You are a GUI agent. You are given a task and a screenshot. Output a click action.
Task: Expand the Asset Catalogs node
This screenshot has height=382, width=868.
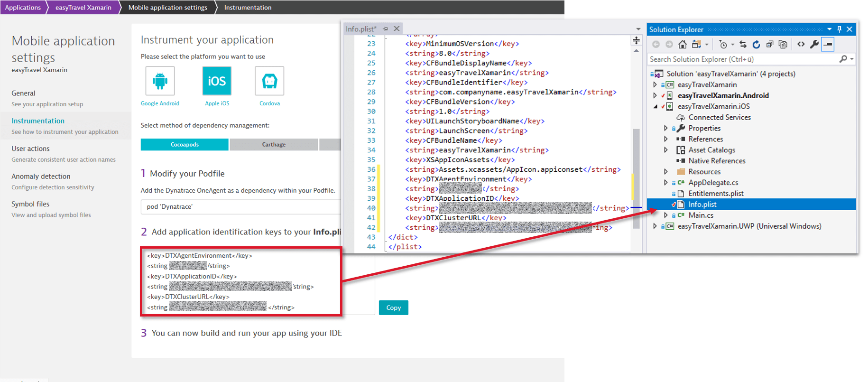click(666, 150)
